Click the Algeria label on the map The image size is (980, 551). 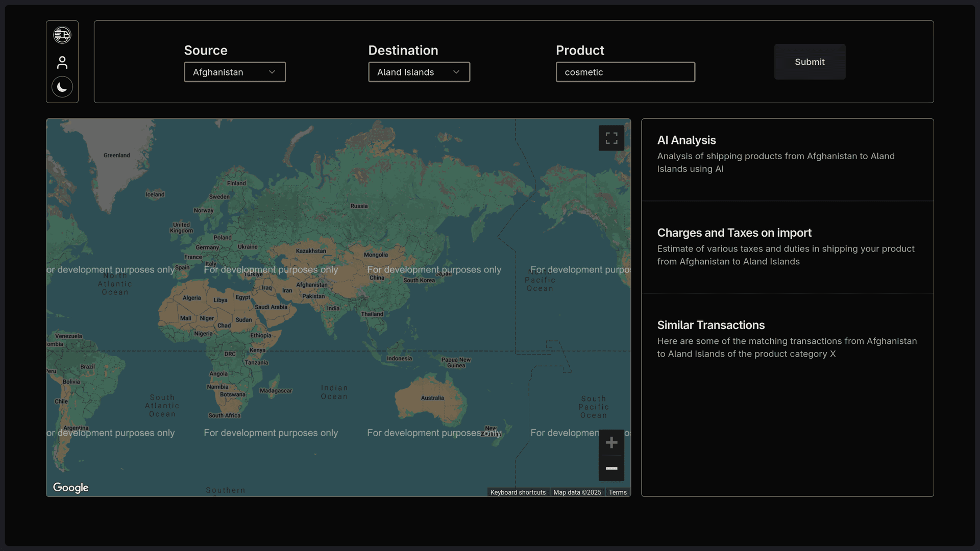pyautogui.click(x=192, y=298)
